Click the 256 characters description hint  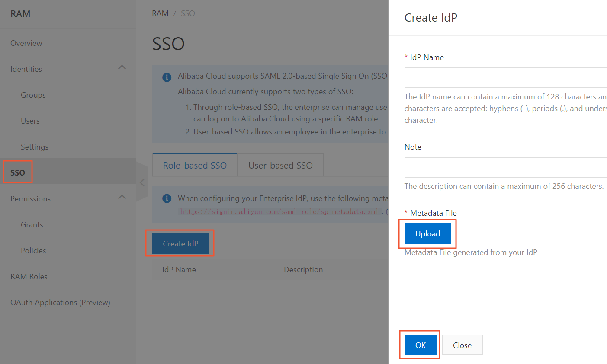tap(504, 186)
